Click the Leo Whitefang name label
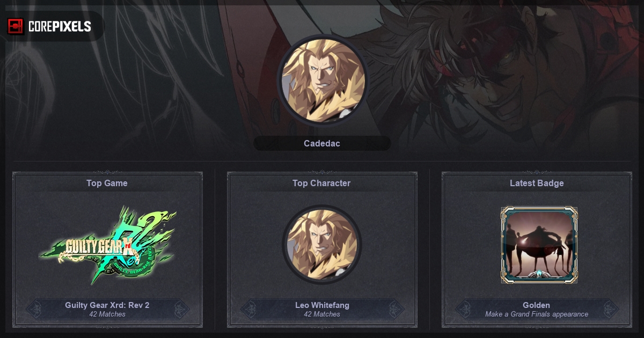The image size is (644, 338). pyautogui.click(x=322, y=305)
